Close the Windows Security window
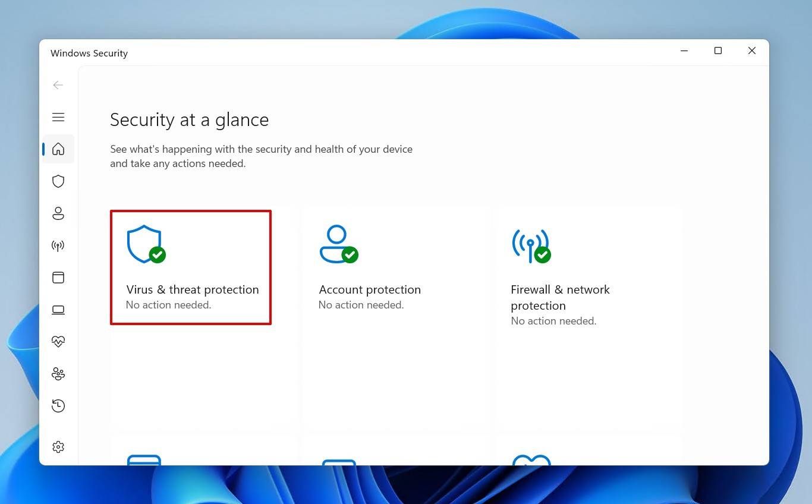 click(x=752, y=51)
